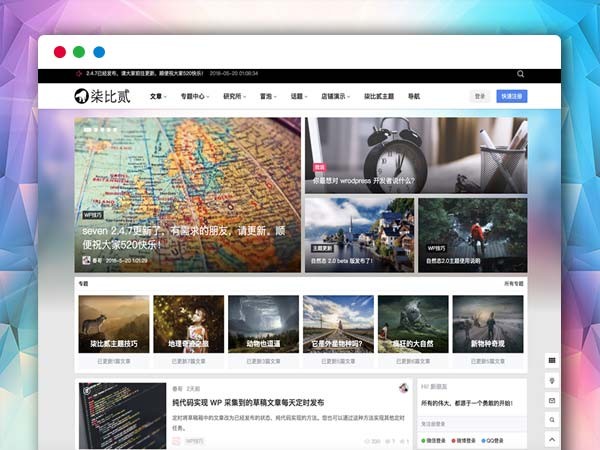
Task: Click the back-to-top arrow icon
Action: coord(551,439)
